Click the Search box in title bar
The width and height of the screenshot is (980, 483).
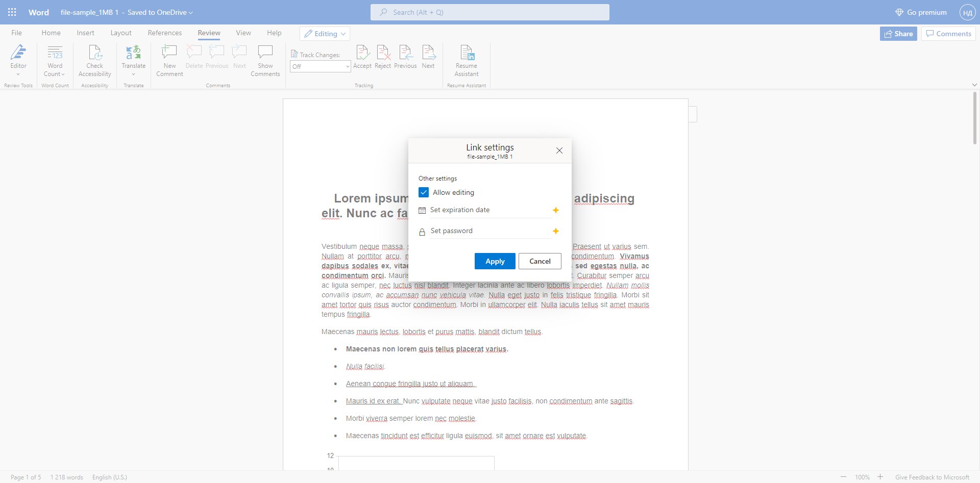[489, 12]
